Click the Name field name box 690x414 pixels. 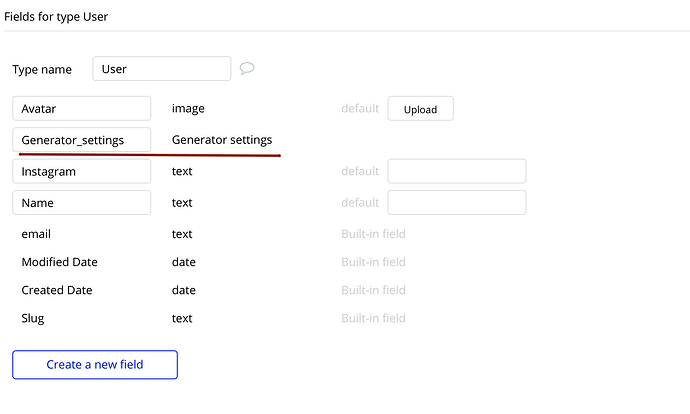[x=82, y=203]
